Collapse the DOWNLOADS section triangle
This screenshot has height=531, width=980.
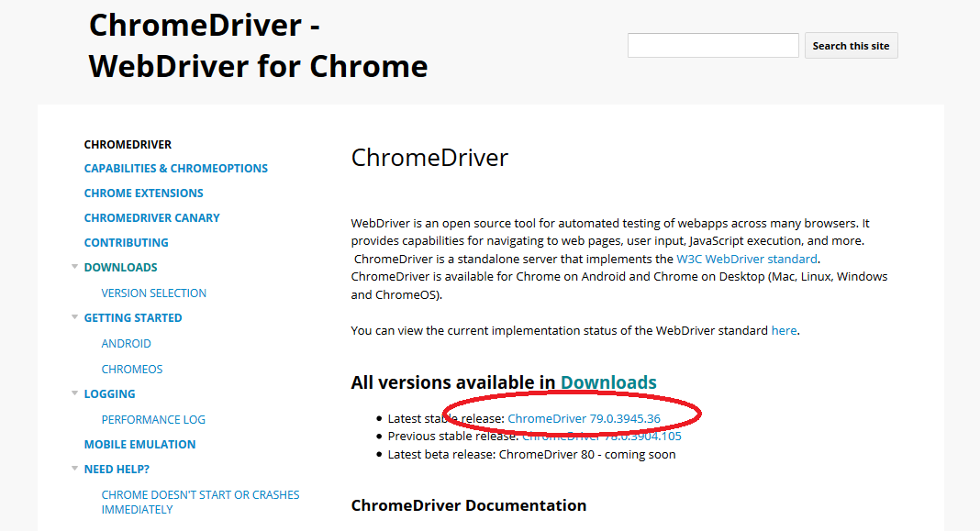tap(74, 267)
